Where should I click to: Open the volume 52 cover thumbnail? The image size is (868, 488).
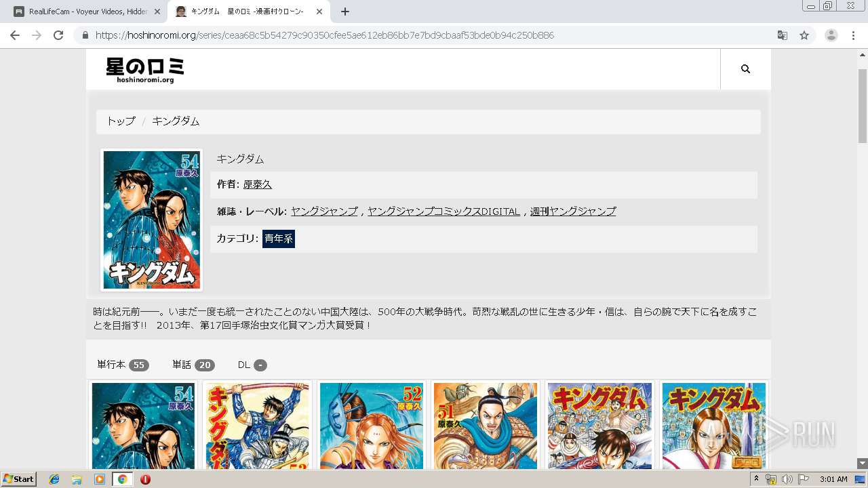pyautogui.click(x=372, y=426)
